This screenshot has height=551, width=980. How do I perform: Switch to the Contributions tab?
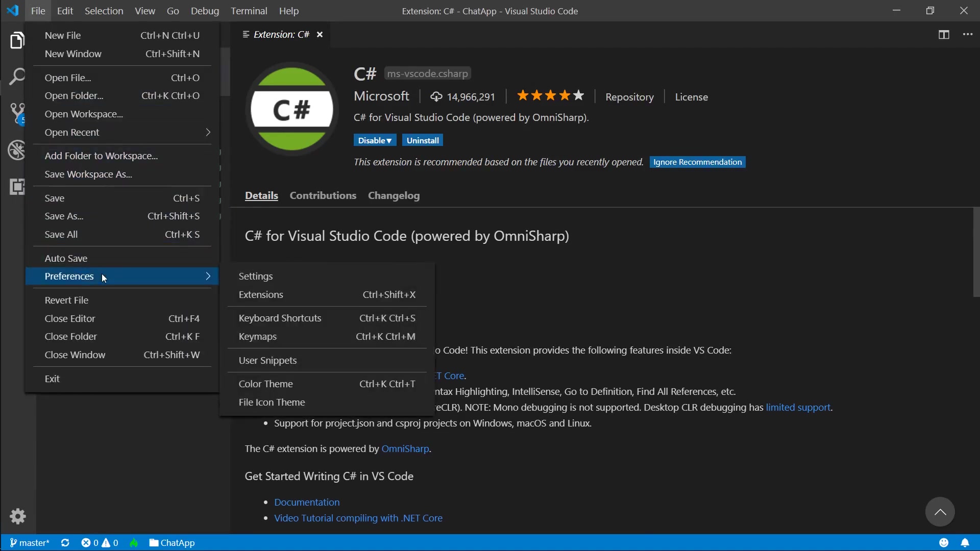click(323, 195)
